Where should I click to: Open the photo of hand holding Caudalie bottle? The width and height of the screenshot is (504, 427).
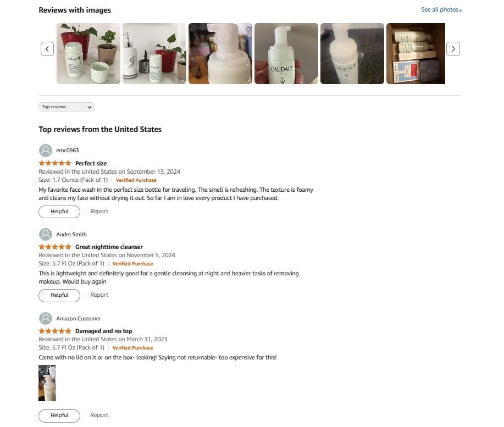point(286,53)
